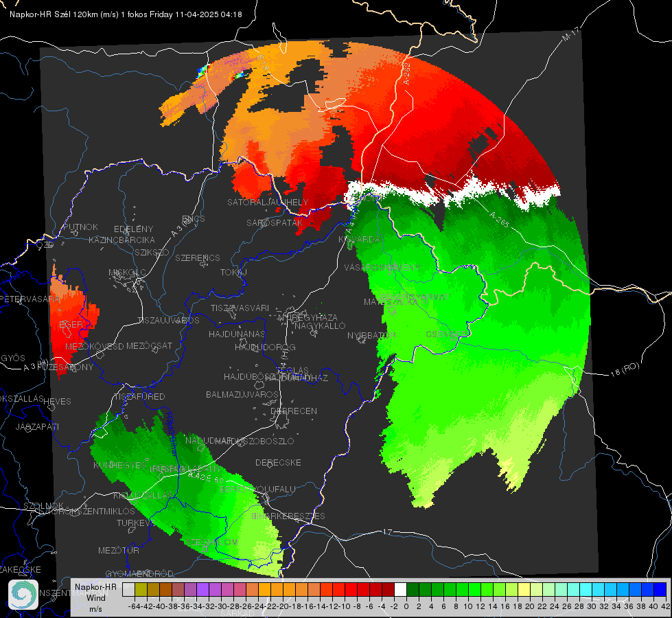Click the MEZŐKÖVESD city label
The height and width of the screenshot is (618, 672).
(x=95, y=346)
